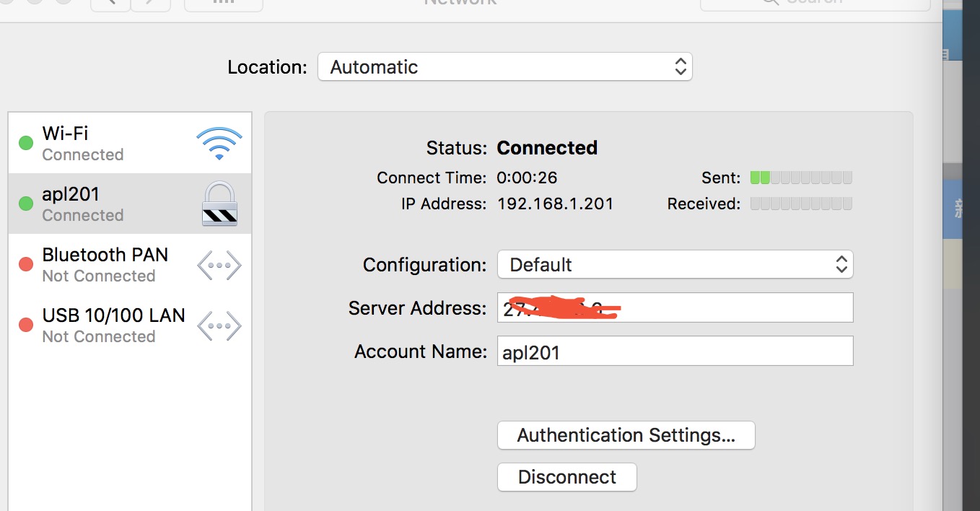Expand the Configuration dropdown showing Default
Image resolution: width=980 pixels, height=511 pixels.
pyautogui.click(x=675, y=265)
